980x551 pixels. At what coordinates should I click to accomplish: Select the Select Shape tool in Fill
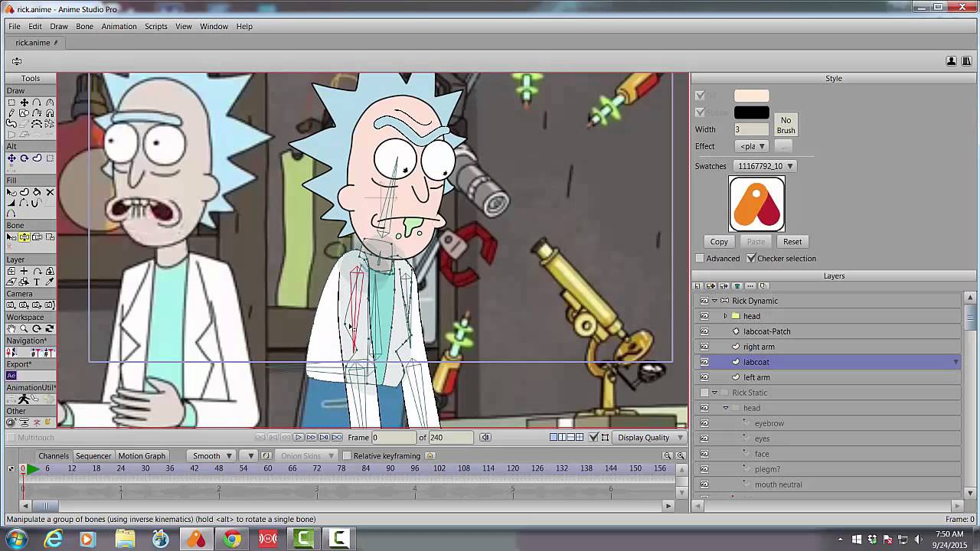(x=11, y=192)
